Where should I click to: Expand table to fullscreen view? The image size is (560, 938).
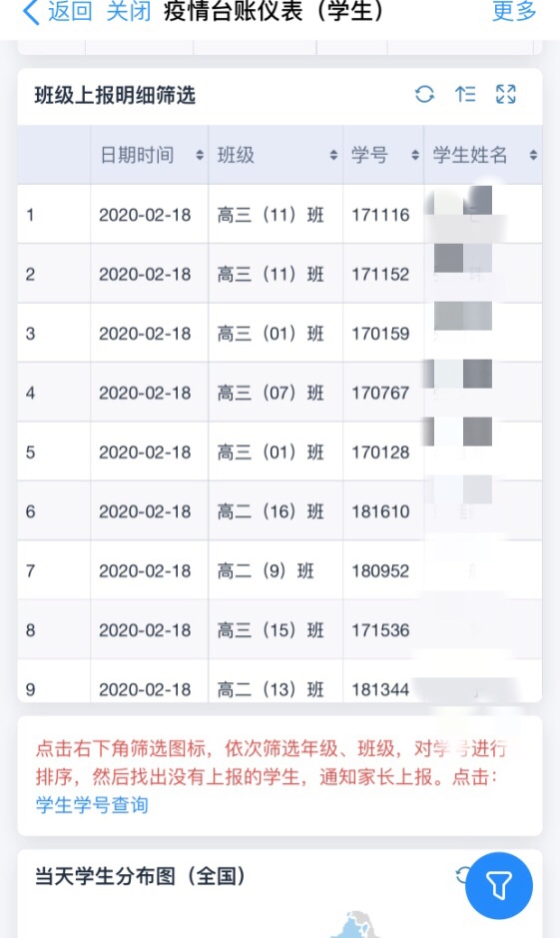pyautogui.click(x=506, y=94)
